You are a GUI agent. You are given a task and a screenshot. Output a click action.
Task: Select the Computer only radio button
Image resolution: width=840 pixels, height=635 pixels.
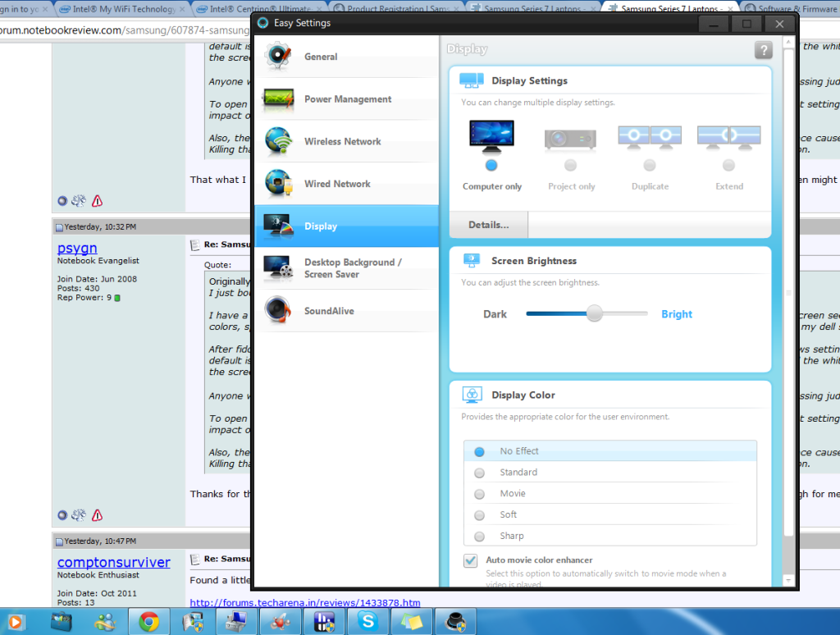[491, 165]
